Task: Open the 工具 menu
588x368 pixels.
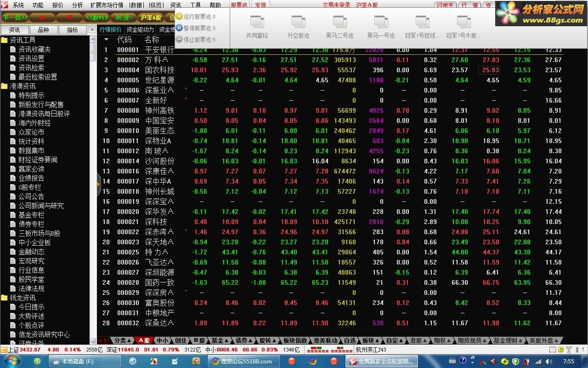Action: (x=196, y=5)
